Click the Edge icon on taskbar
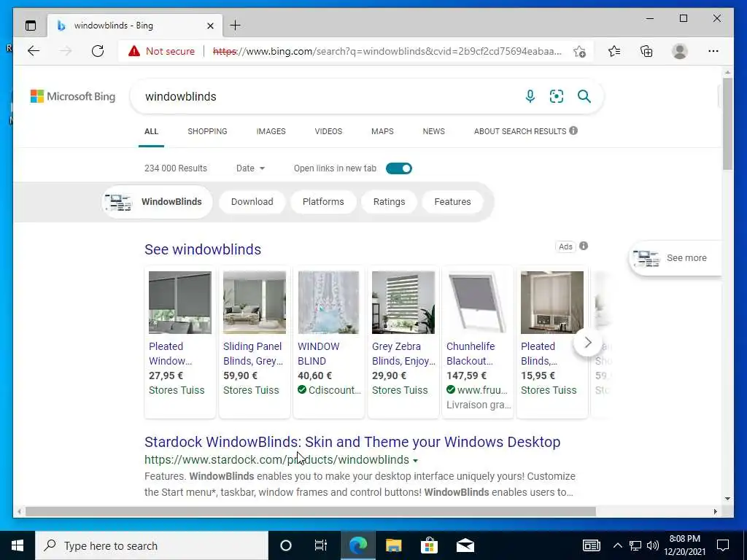The image size is (747, 560). tap(357, 545)
